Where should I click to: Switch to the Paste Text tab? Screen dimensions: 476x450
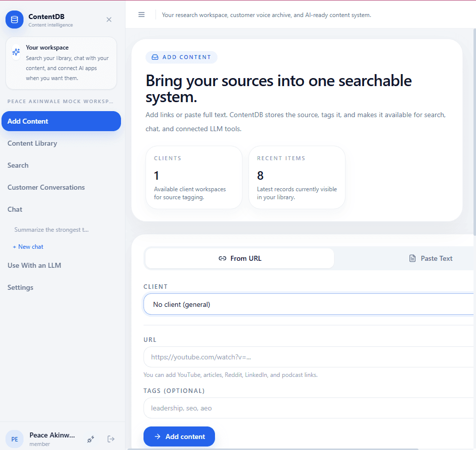(x=430, y=258)
